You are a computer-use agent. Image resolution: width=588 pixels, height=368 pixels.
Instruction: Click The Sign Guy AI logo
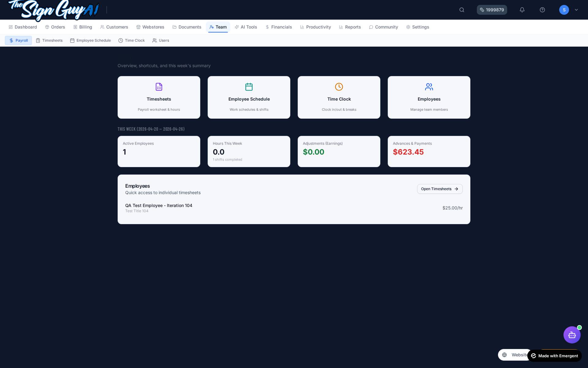point(54,10)
